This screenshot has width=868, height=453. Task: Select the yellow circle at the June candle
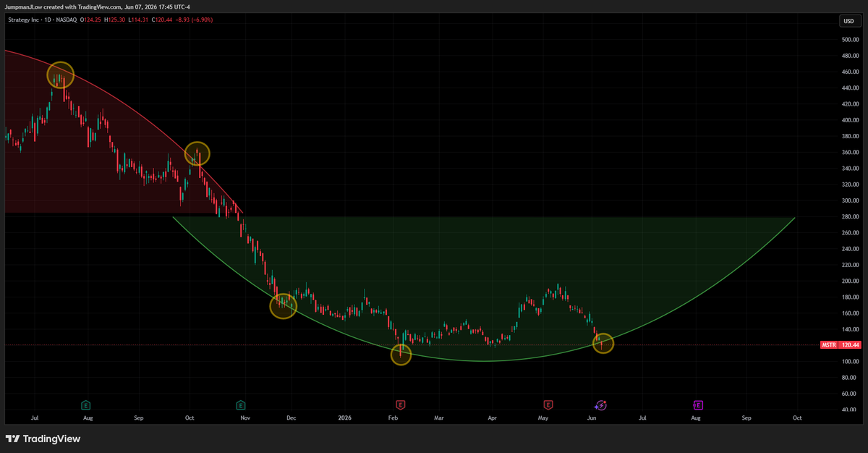[x=603, y=343]
